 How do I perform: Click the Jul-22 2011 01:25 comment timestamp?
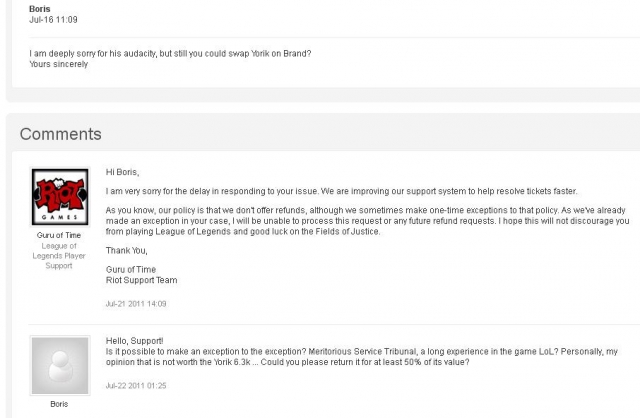(136, 386)
